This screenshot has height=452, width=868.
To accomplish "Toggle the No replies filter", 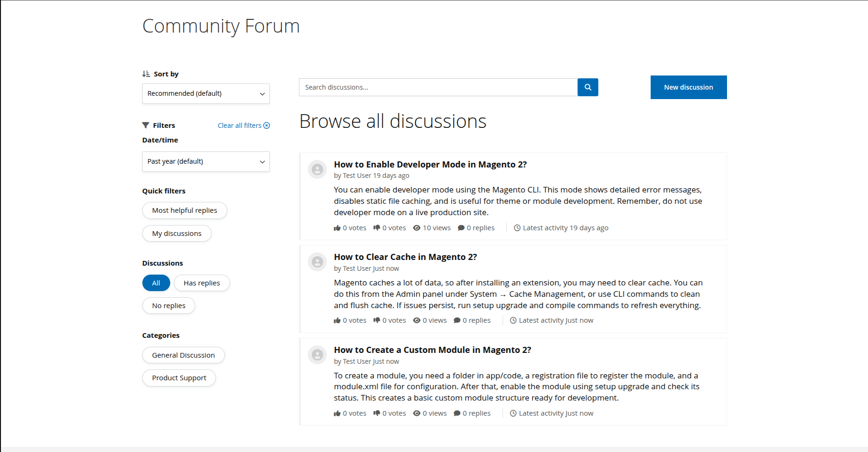I will (169, 306).
